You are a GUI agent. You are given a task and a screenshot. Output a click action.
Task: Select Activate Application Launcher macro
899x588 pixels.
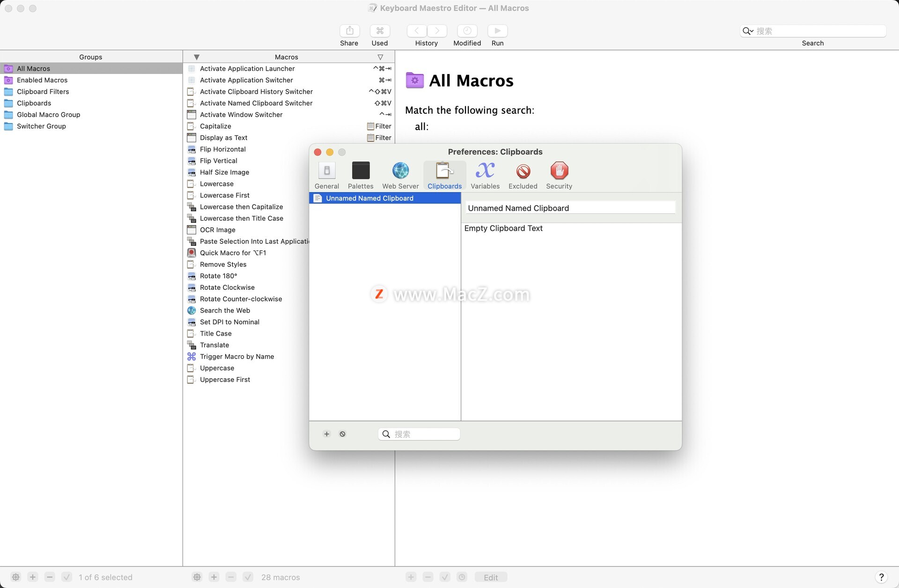[x=289, y=68]
